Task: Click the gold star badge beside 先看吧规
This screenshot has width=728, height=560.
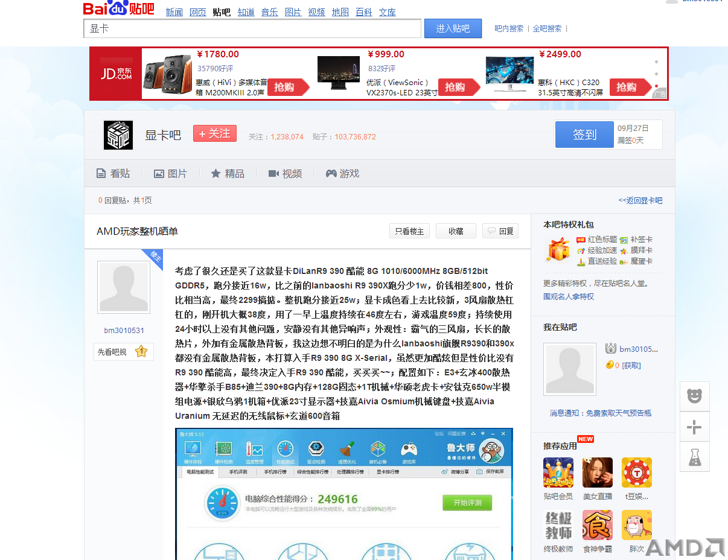Action: [141, 351]
